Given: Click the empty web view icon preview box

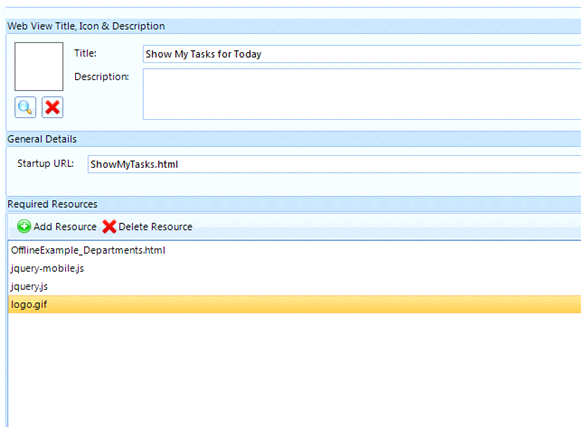Looking at the screenshot, I should 39,66.
